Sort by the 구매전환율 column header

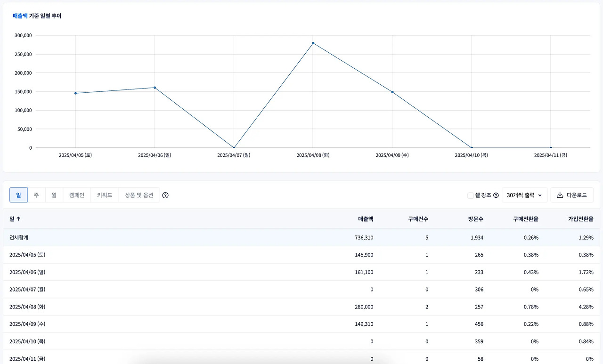(525, 219)
